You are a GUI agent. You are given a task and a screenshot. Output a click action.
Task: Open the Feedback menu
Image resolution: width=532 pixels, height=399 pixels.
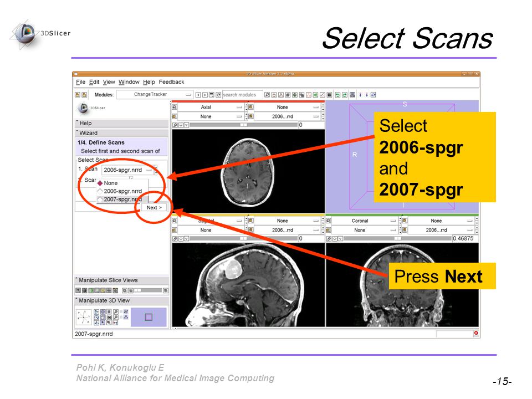171,82
